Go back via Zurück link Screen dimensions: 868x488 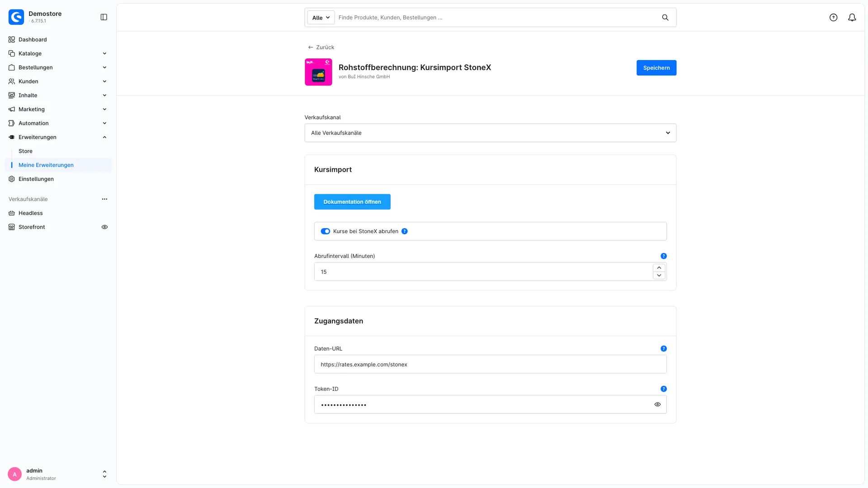pos(321,47)
